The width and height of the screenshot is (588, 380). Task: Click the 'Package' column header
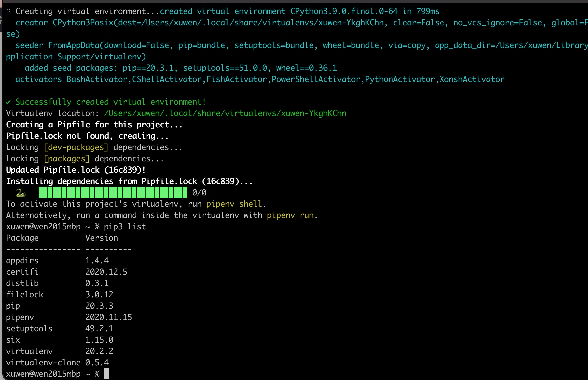point(22,238)
